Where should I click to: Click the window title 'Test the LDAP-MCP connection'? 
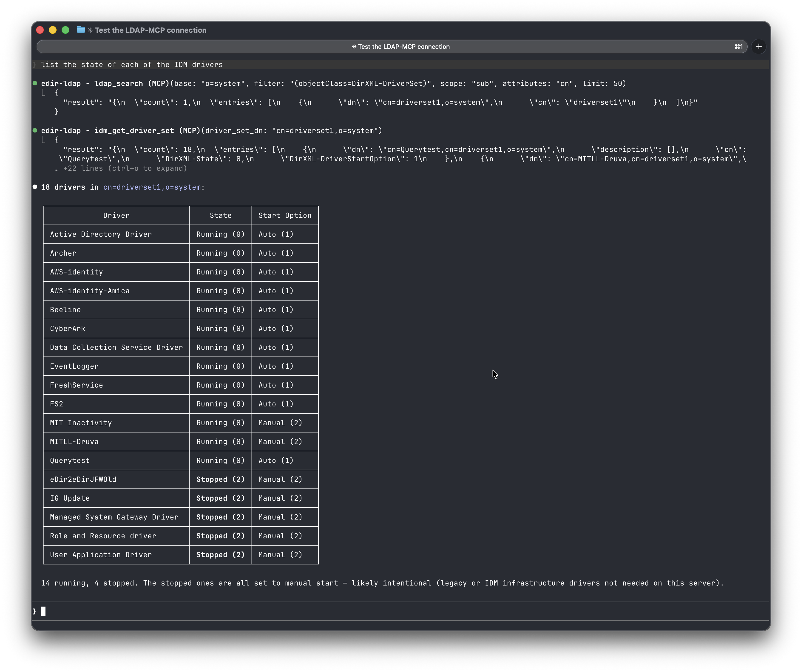(x=151, y=30)
